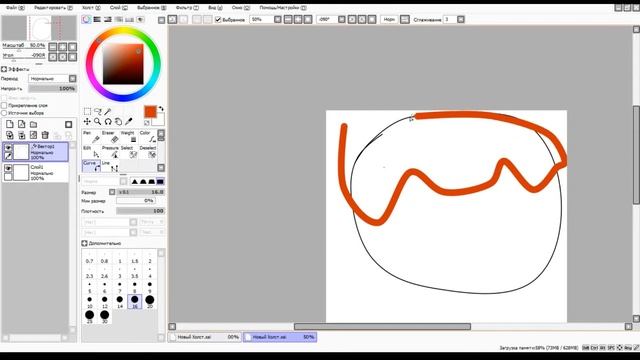The width and height of the screenshot is (640, 360).
Task: Toggle the color wheel panel
Action: coord(87,20)
